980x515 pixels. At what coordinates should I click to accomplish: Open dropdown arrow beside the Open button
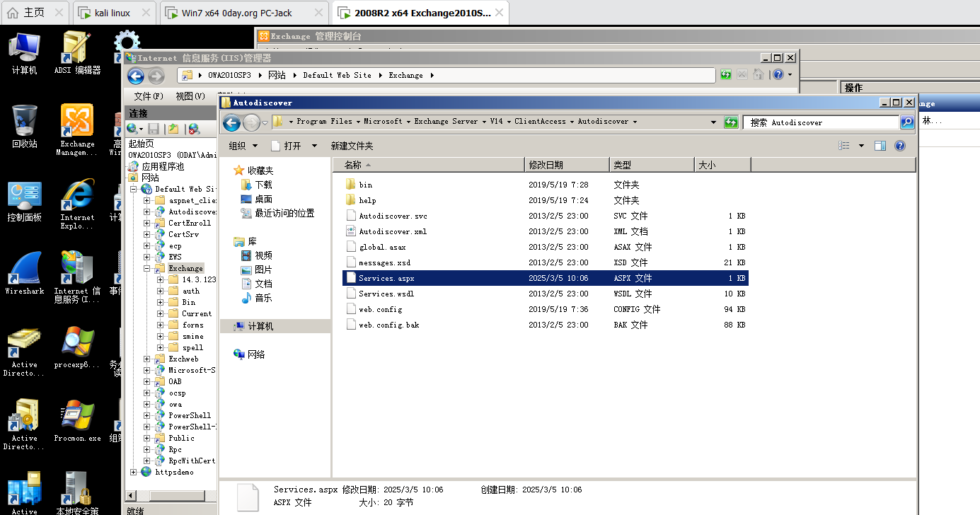(314, 146)
